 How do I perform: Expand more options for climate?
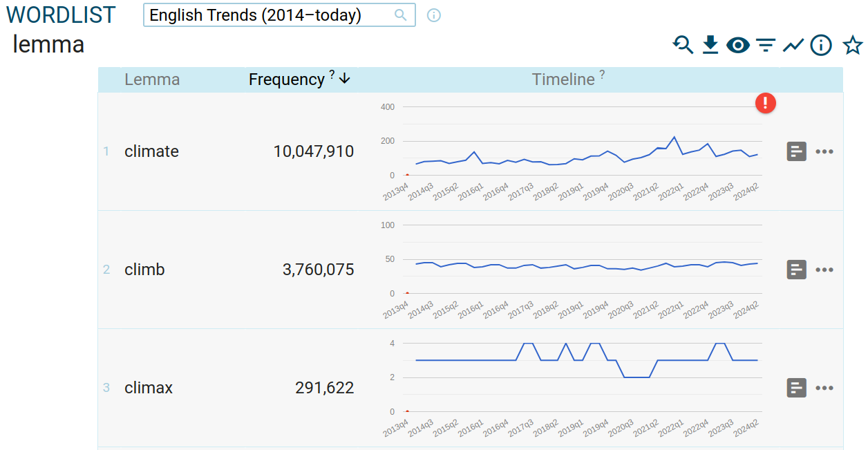[824, 151]
